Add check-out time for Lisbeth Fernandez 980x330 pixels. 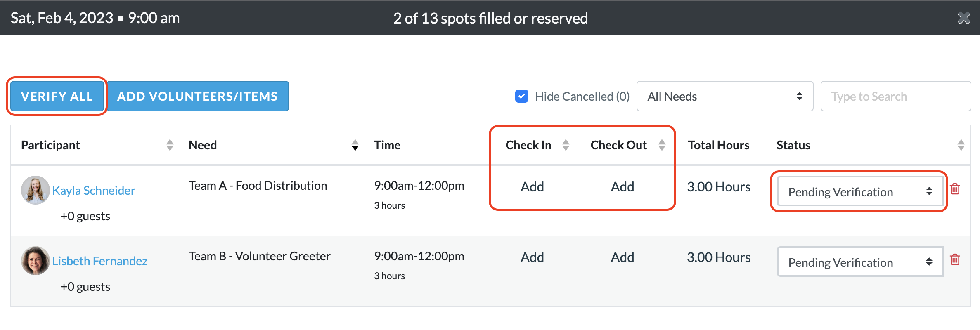pos(622,257)
